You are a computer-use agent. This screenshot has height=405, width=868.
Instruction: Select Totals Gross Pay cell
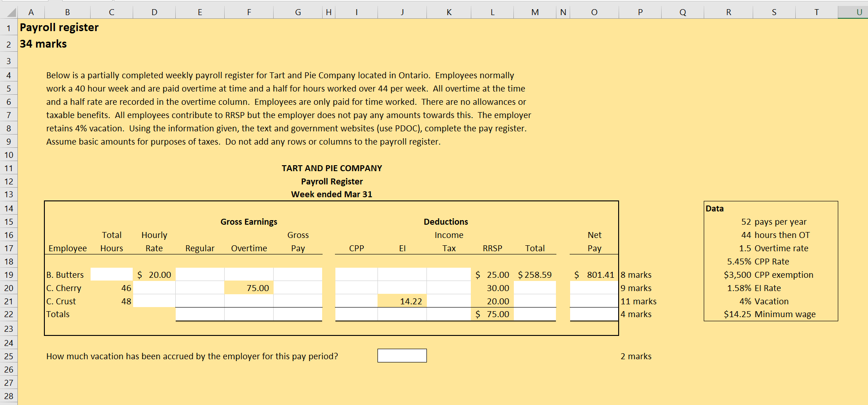298,314
